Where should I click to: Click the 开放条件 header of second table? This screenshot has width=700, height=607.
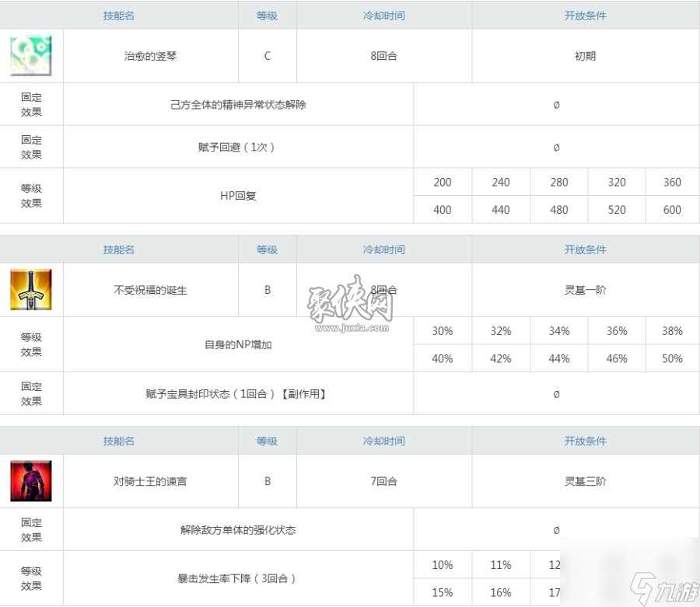point(585,249)
